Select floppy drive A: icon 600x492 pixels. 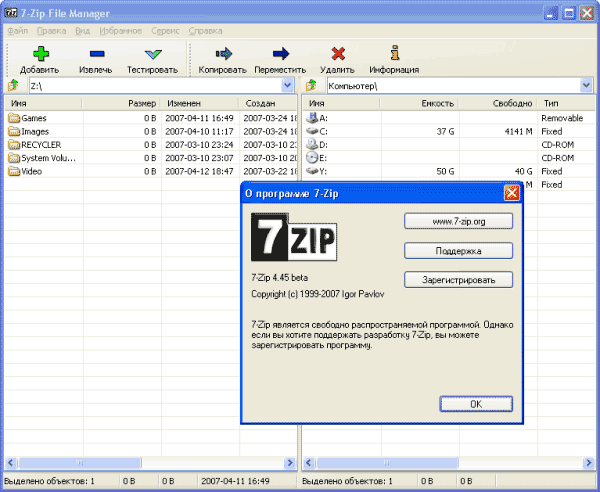(312, 118)
